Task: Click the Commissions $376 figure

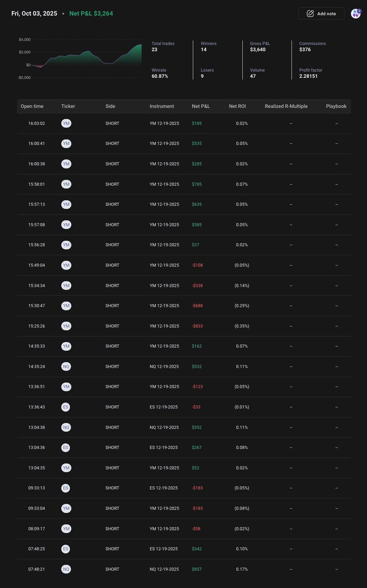Action: pyautogui.click(x=313, y=47)
